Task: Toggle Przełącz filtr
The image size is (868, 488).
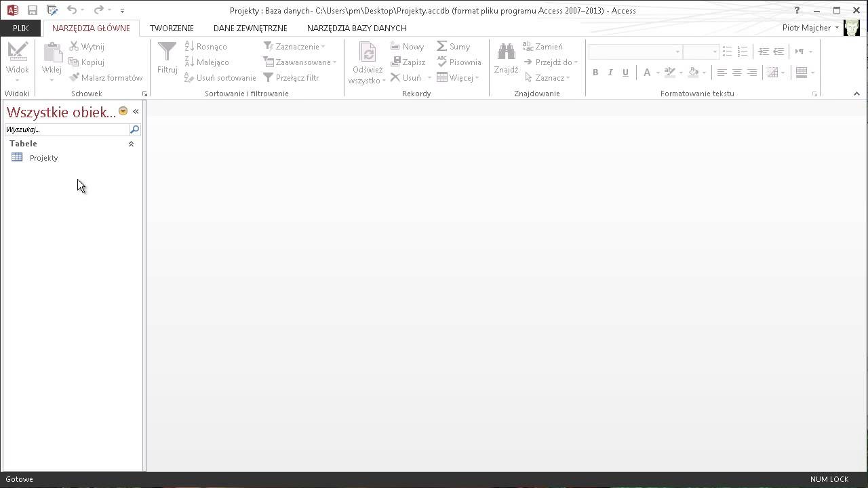Action: (x=292, y=78)
